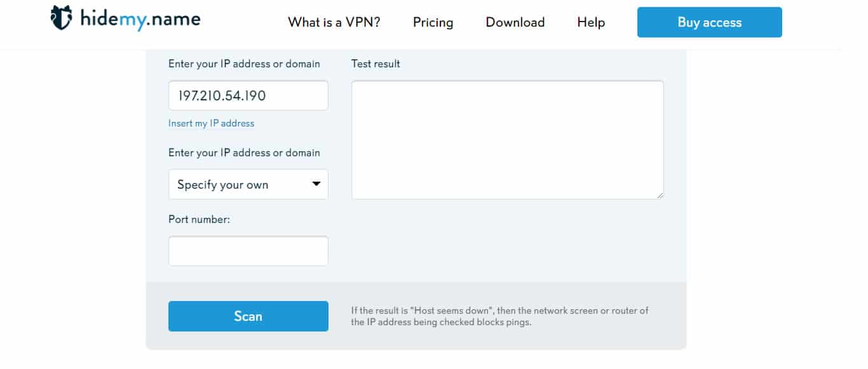Click the hidemy.name shield logo icon
The width and height of the screenshot is (868, 369).
coord(62,18)
